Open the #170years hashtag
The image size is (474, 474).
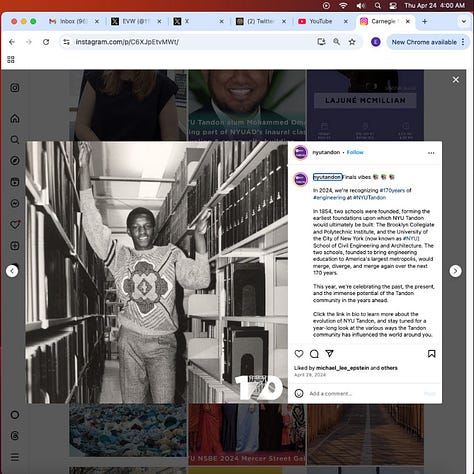[x=392, y=190]
